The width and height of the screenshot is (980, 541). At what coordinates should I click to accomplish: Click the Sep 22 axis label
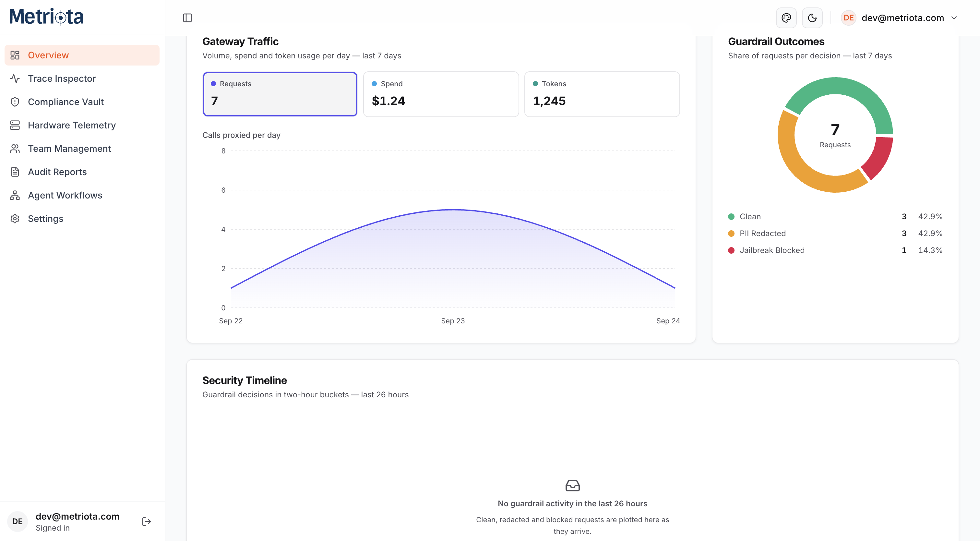(x=231, y=321)
